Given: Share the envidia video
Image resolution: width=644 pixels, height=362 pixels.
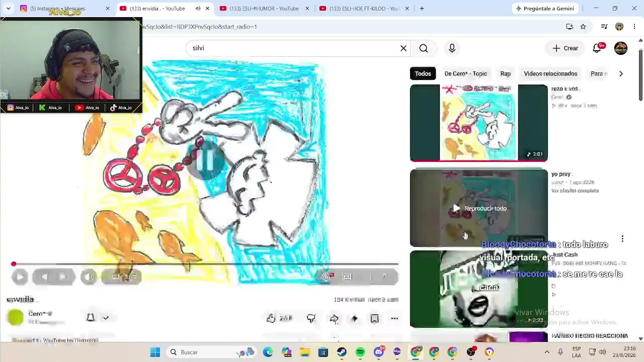Looking at the screenshot, I should coord(334,318).
